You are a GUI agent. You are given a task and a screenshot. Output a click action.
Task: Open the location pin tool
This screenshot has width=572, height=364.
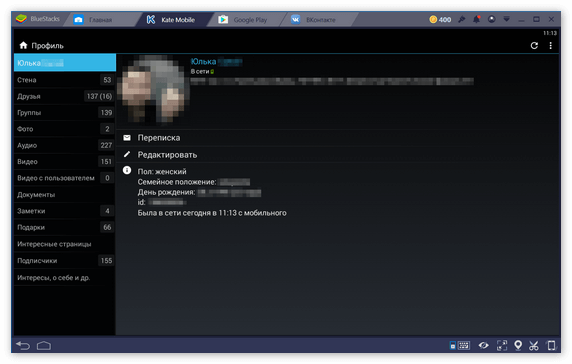(518, 345)
